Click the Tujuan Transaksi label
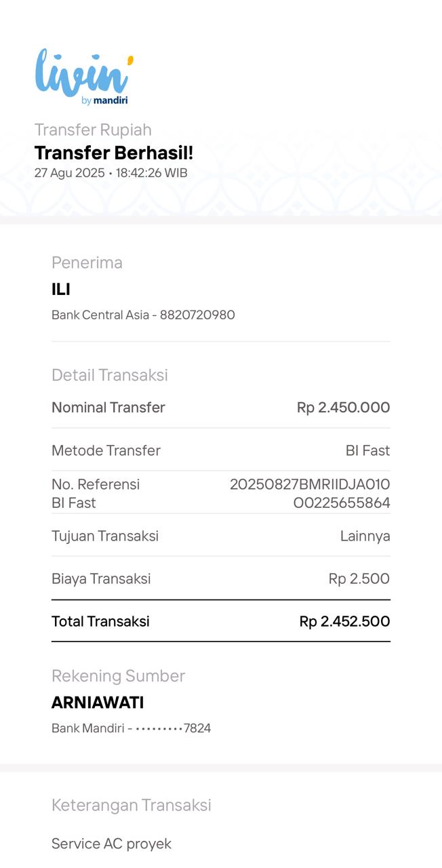 (x=105, y=536)
